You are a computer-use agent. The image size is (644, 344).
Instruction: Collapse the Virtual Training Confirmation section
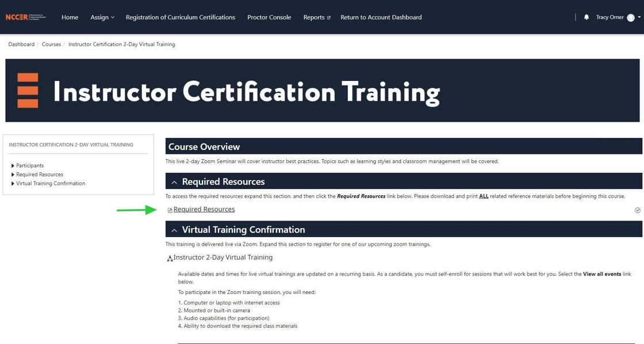point(174,229)
